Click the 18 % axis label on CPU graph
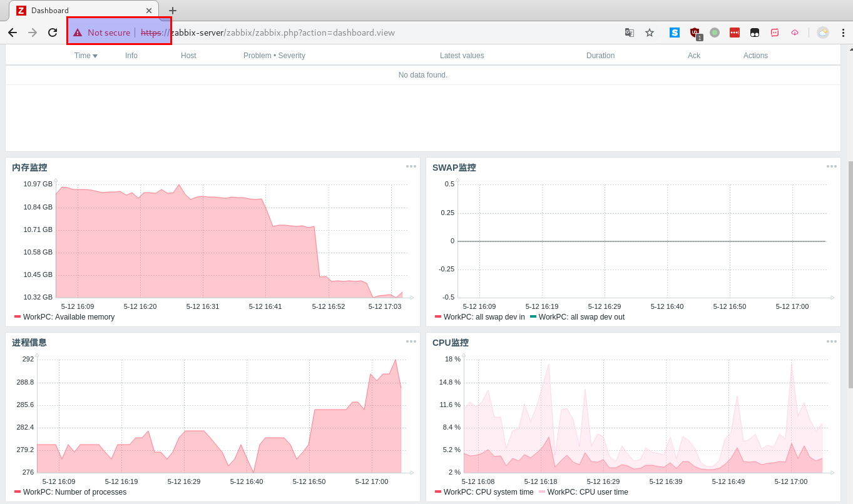The width and height of the screenshot is (853, 504). click(452, 359)
